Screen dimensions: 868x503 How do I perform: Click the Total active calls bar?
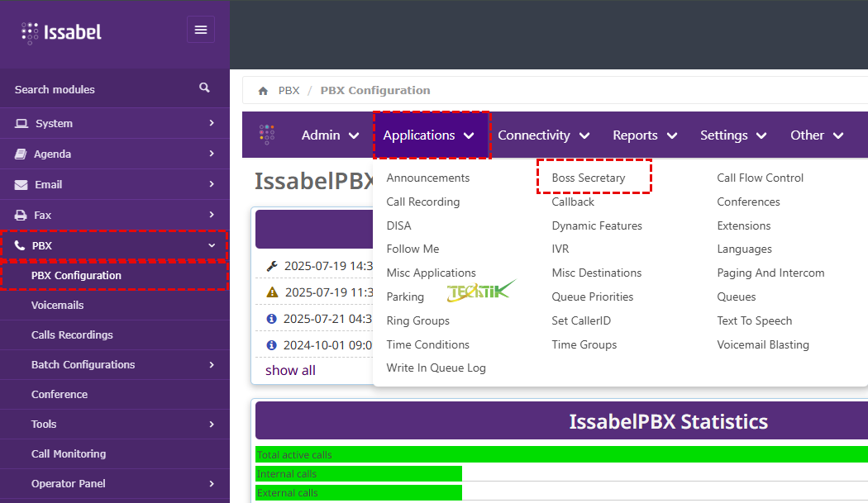click(x=561, y=455)
